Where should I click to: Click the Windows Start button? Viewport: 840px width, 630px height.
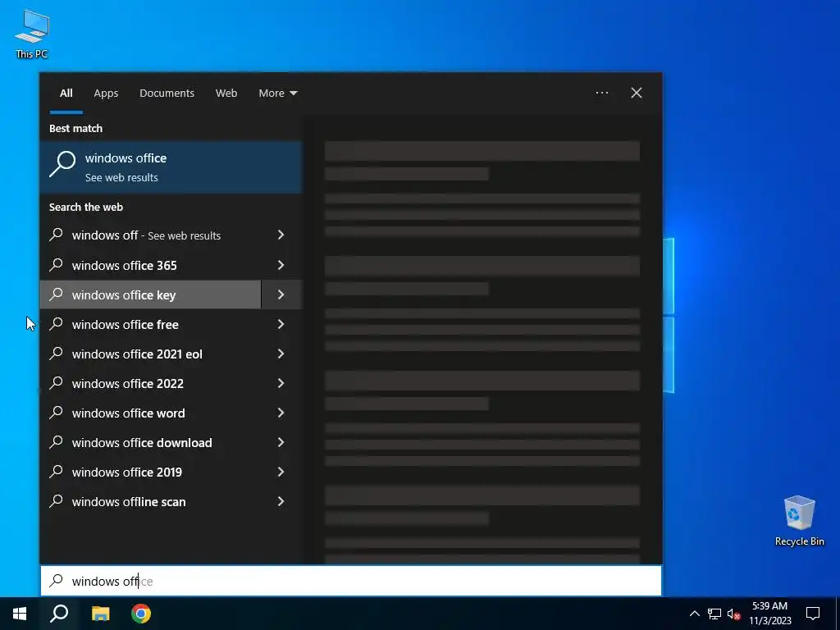[x=20, y=614]
